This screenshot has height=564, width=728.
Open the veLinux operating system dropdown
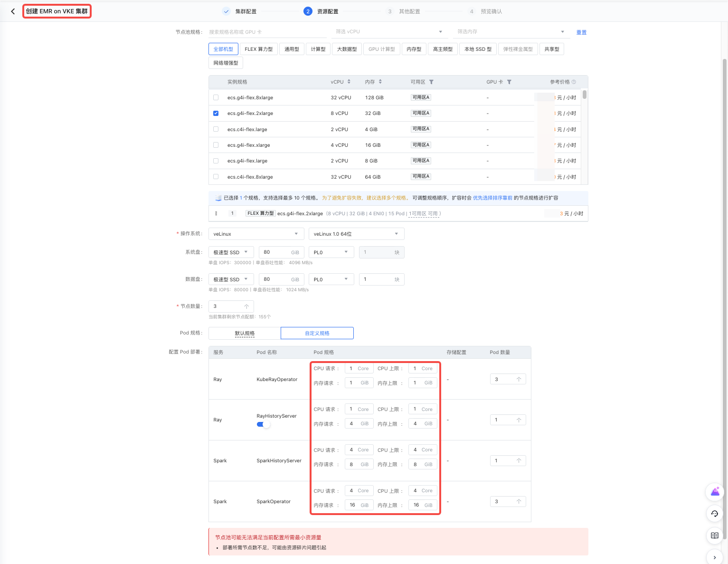click(255, 234)
